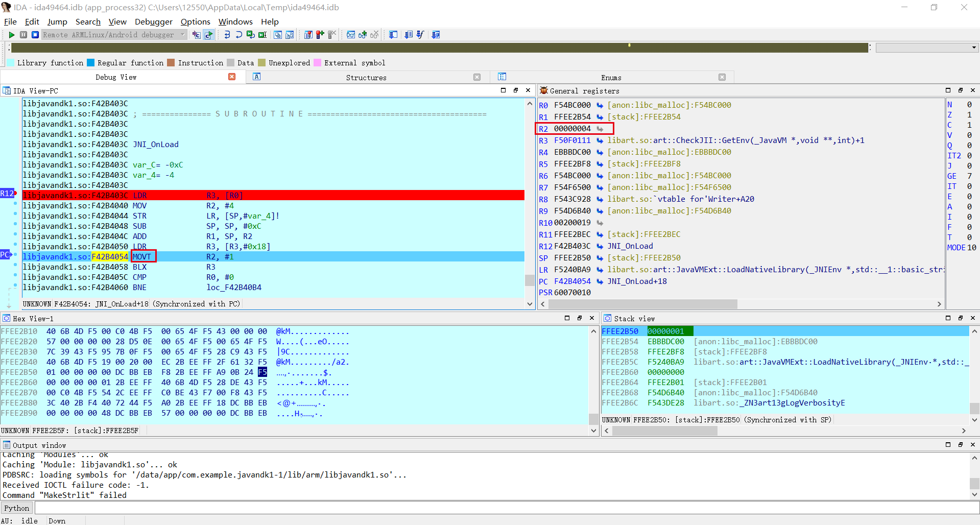The width and height of the screenshot is (980, 525).
Task: Click the instruction tracing icon
Action: point(409,35)
